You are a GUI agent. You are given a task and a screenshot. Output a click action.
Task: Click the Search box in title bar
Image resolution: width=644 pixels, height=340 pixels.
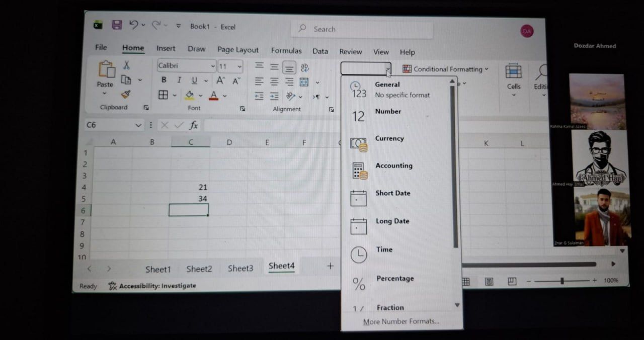coord(362,29)
